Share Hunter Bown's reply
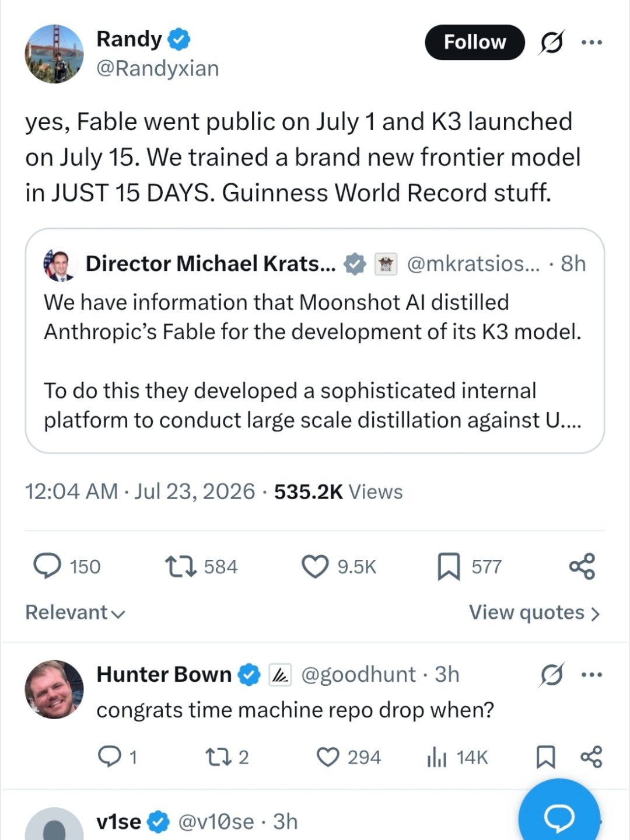This screenshot has height=840, width=630. tap(591, 757)
